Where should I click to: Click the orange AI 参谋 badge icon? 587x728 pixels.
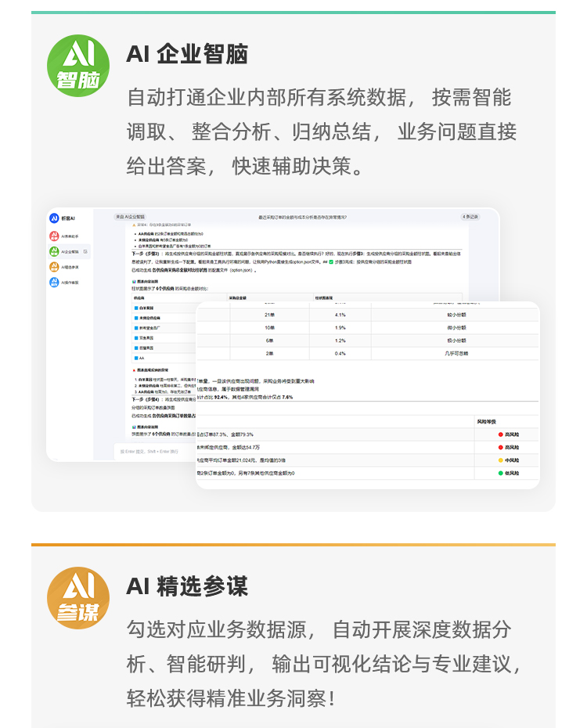(78, 598)
